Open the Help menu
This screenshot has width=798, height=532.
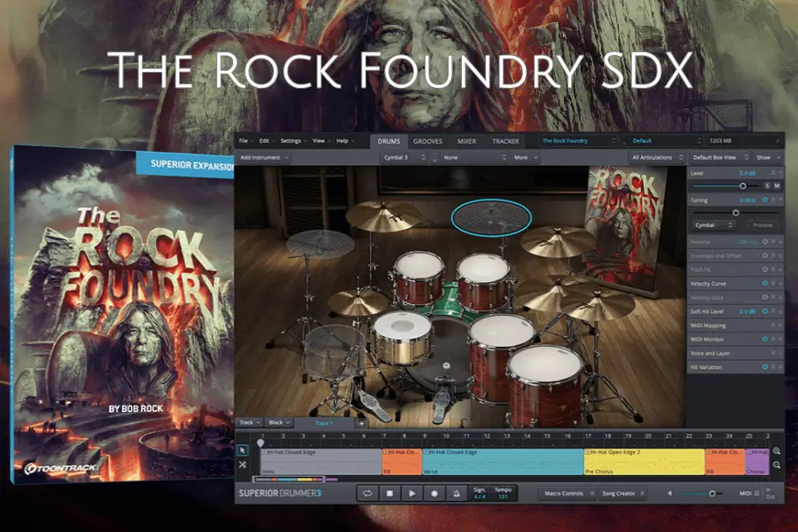(345, 141)
